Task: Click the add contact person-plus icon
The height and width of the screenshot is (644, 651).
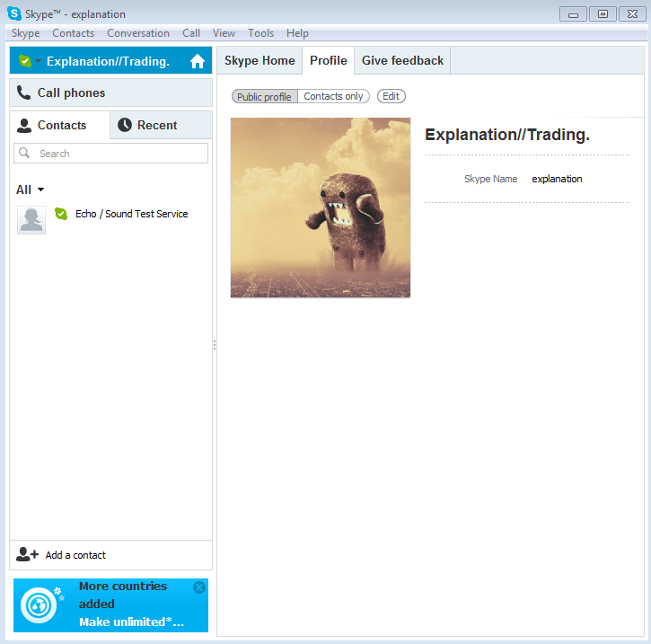Action: (x=28, y=554)
